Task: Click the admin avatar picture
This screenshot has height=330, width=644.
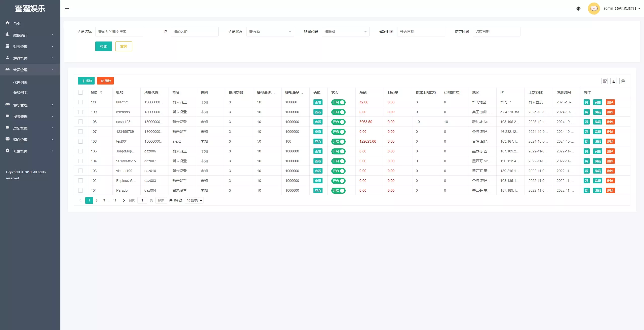Action: [x=594, y=9]
